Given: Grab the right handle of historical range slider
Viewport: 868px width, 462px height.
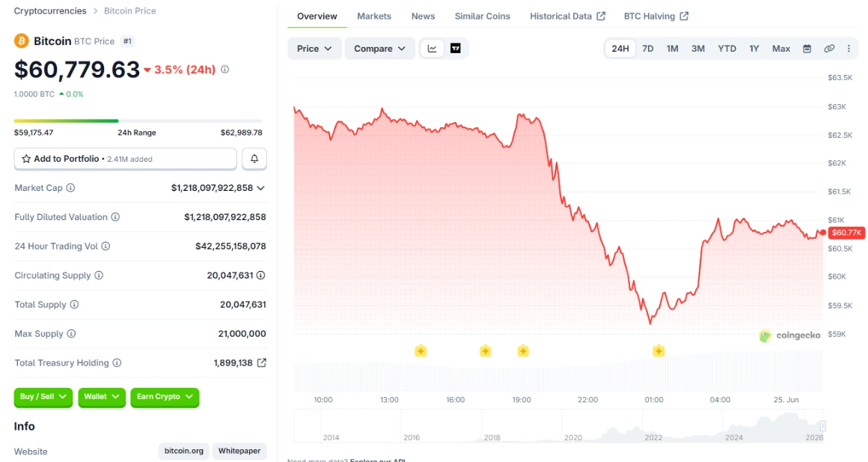Looking at the screenshot, I should [823, 425].
